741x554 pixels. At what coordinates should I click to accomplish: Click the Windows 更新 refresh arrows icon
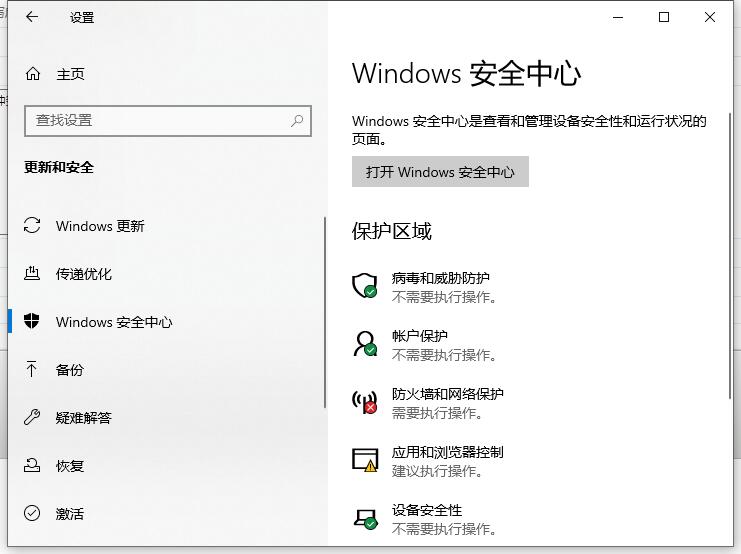click(32, 225)
